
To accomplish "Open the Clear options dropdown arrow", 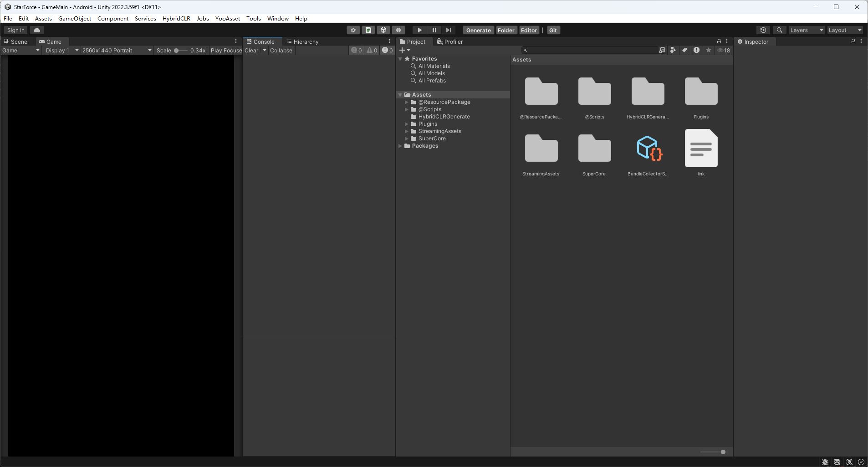I will click(264, 51).
